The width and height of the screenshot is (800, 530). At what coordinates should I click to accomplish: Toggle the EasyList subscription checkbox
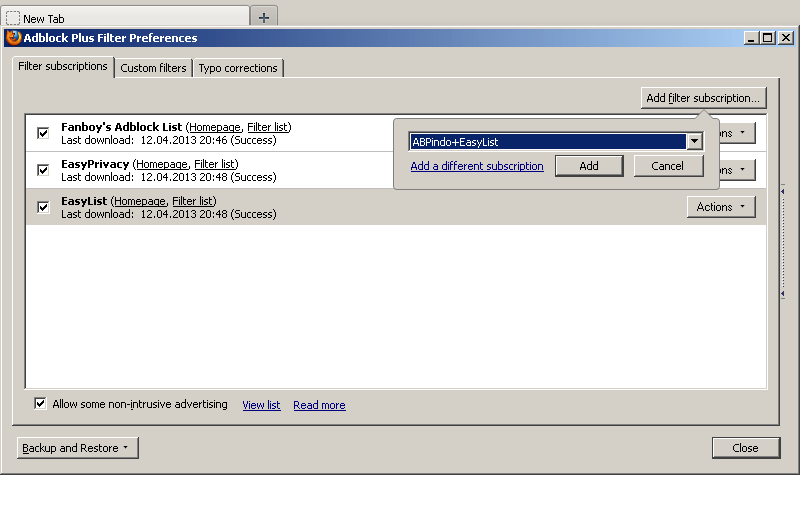pyautogui.click(x=43, y=207)
